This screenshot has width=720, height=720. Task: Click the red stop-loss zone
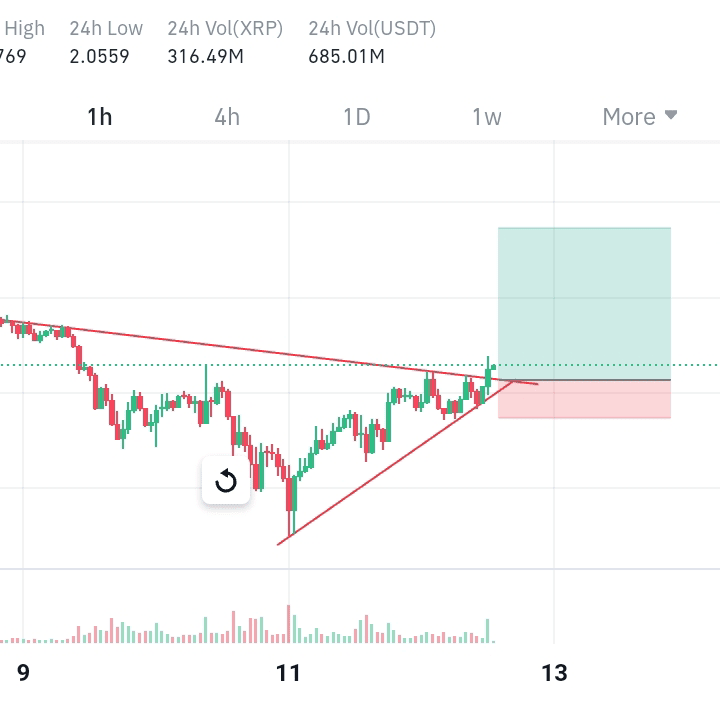click(x=584, y=399)
